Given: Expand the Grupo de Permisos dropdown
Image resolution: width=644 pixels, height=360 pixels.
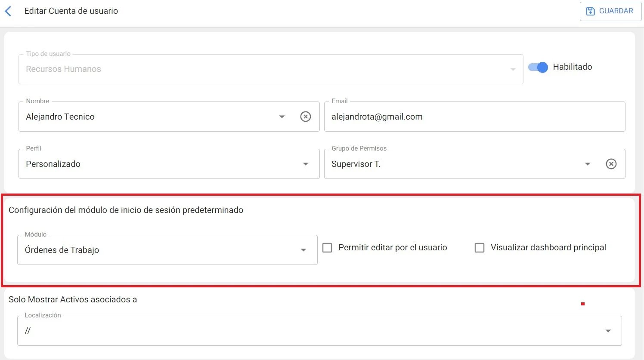Looking at the screenshot, I should 588,164.
